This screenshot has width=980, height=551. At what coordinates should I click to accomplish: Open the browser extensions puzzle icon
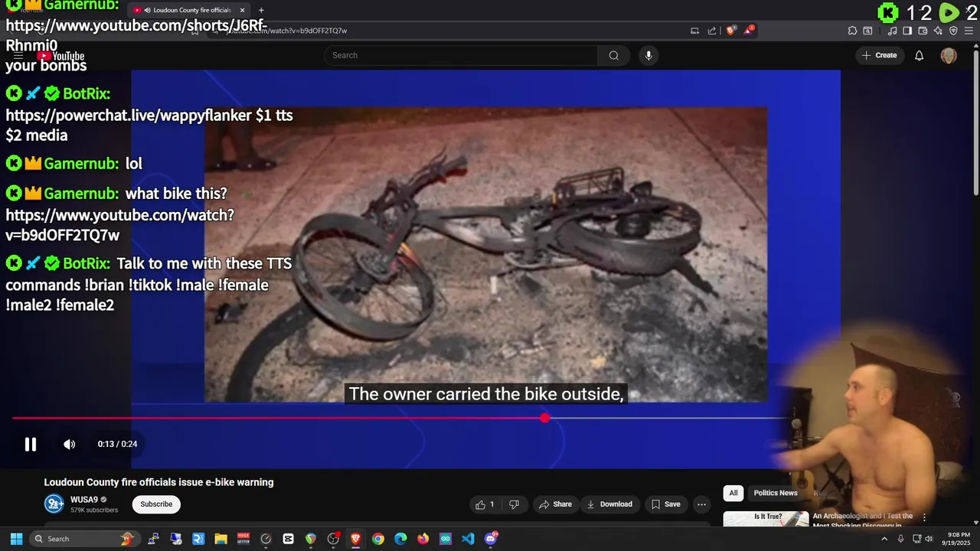[852, 31]
